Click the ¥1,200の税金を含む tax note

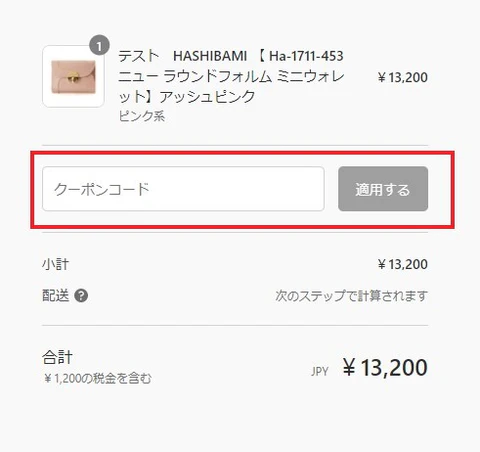98,378
